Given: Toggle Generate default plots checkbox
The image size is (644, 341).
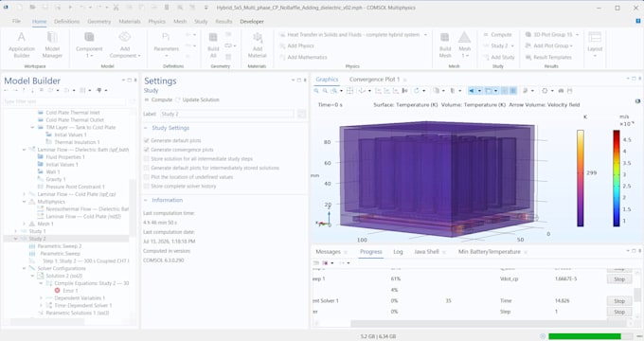Looking at the screenshot, I should point(146,140).
